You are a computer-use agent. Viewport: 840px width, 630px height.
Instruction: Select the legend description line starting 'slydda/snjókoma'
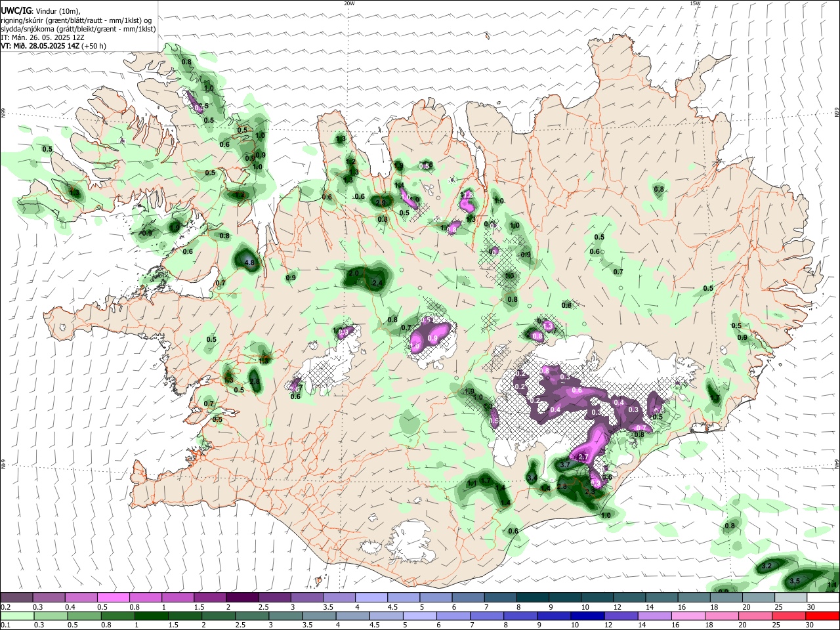(x=78, y=29)
